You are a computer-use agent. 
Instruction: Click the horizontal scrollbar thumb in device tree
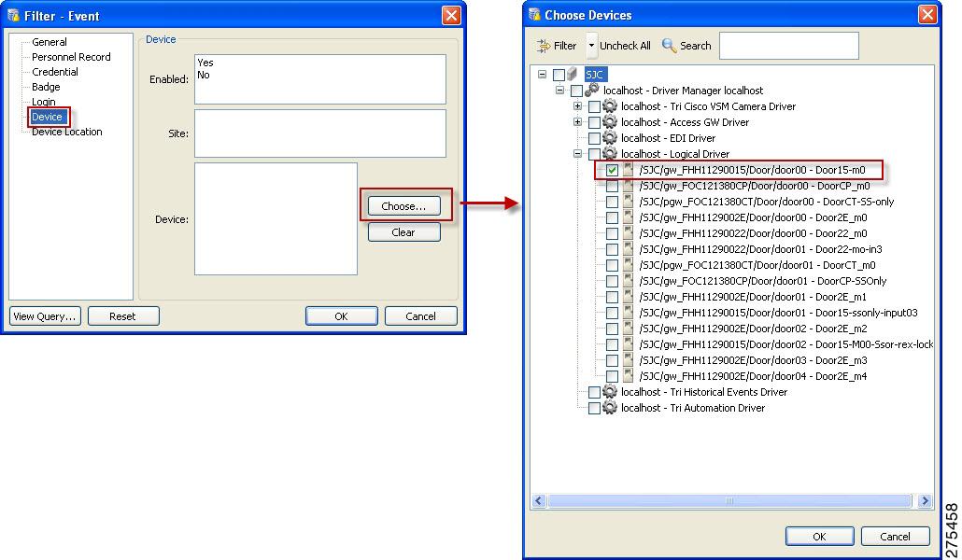(x=729, y=501)
